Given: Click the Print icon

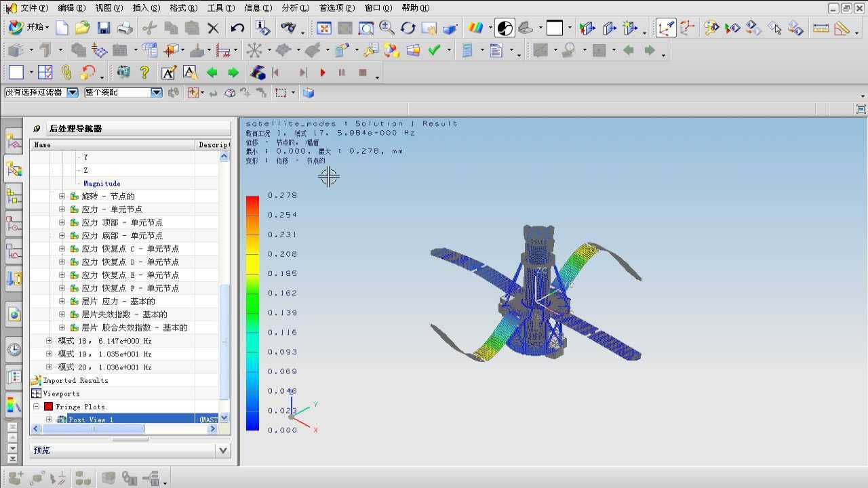Looking at the screenshot, I should [125, 28].
